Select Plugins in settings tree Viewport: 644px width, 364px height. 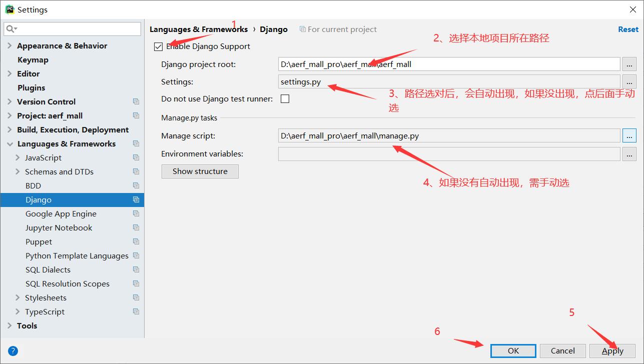coord(32,87)
